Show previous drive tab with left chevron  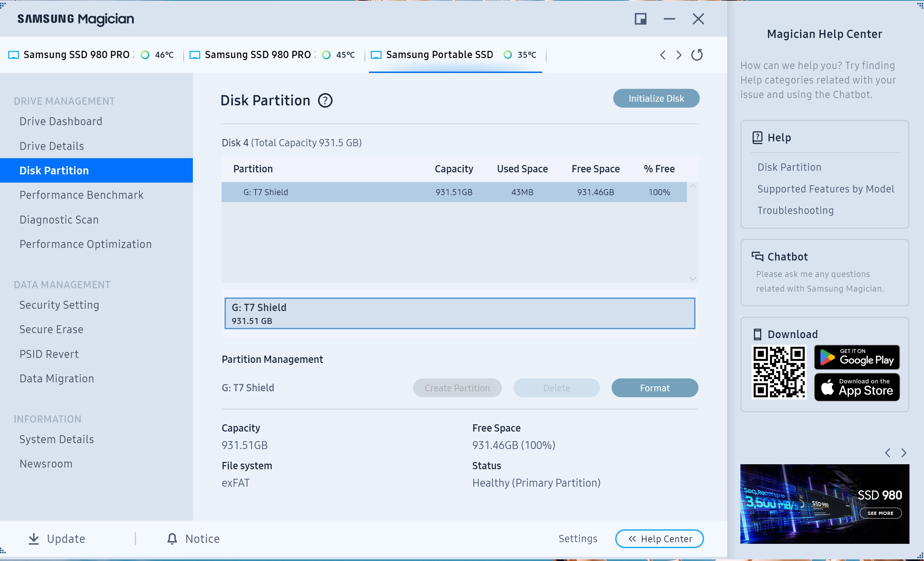click(663, 55)
